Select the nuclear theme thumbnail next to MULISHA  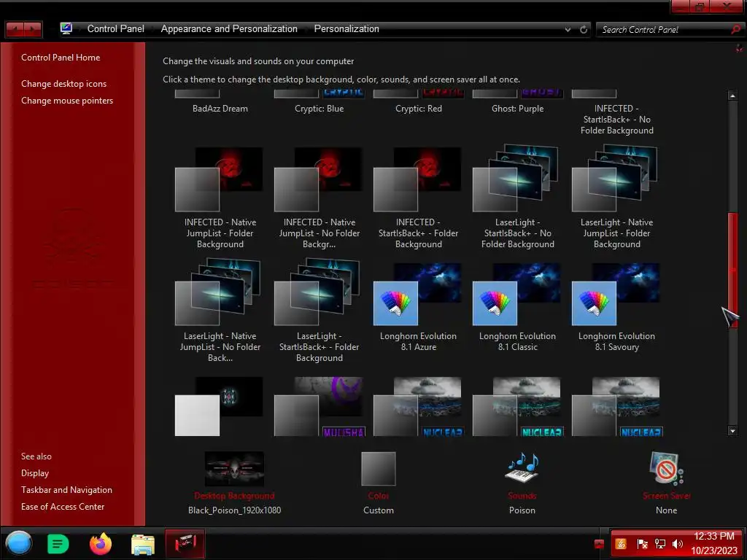click(418, 406)
